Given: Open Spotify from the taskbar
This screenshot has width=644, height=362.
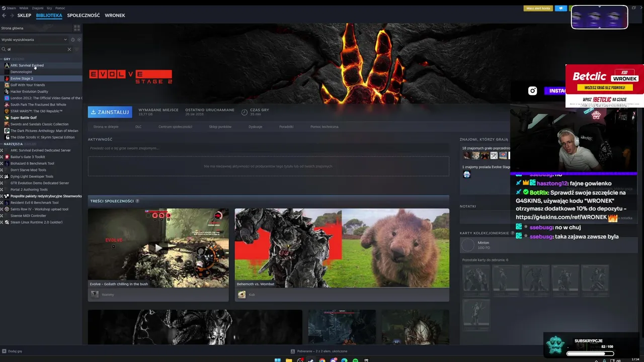Looking at the screenshot, I should click(x=355, y=360).
